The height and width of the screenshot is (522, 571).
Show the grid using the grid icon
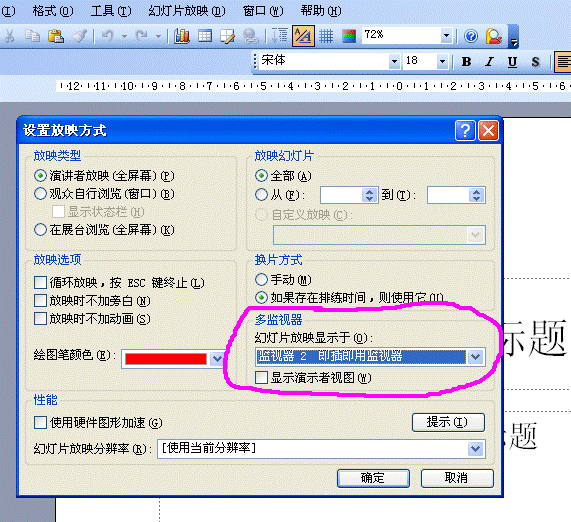pyautogui.click(x=326, y=36)
